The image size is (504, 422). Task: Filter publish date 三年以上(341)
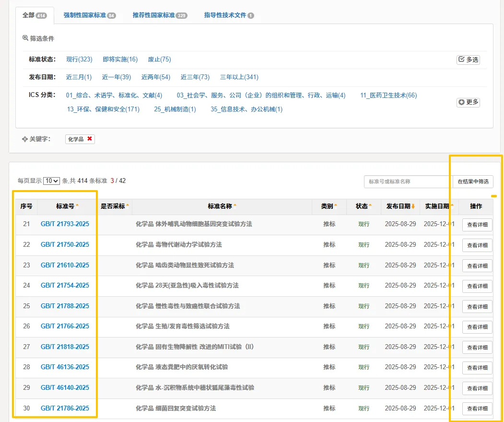tap(239, 77)
